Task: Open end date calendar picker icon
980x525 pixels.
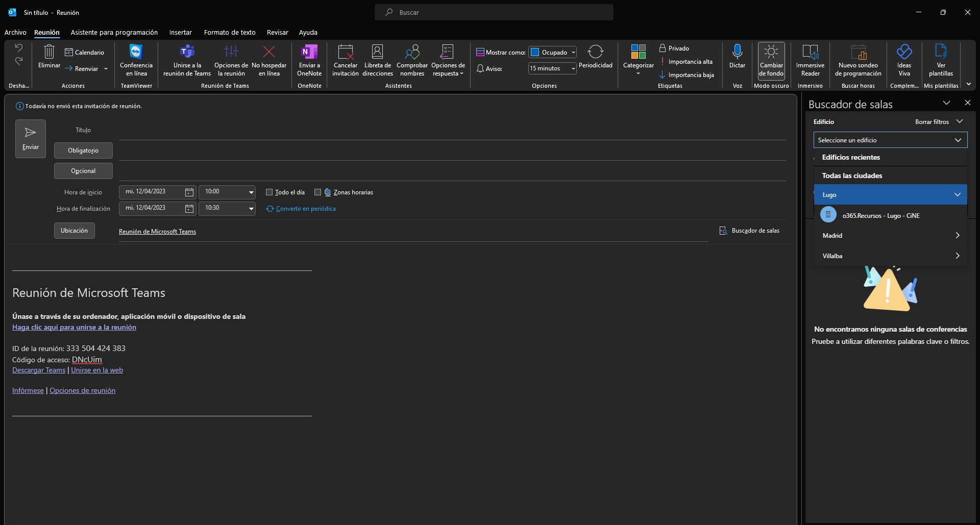Action: tap(189, 209)
